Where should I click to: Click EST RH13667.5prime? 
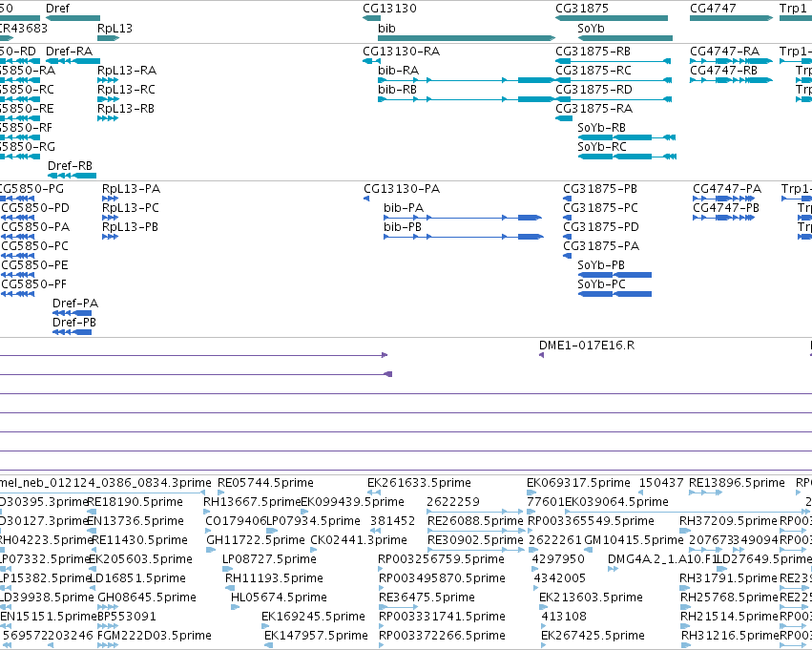pyautogui.click(x=207, y=512)
